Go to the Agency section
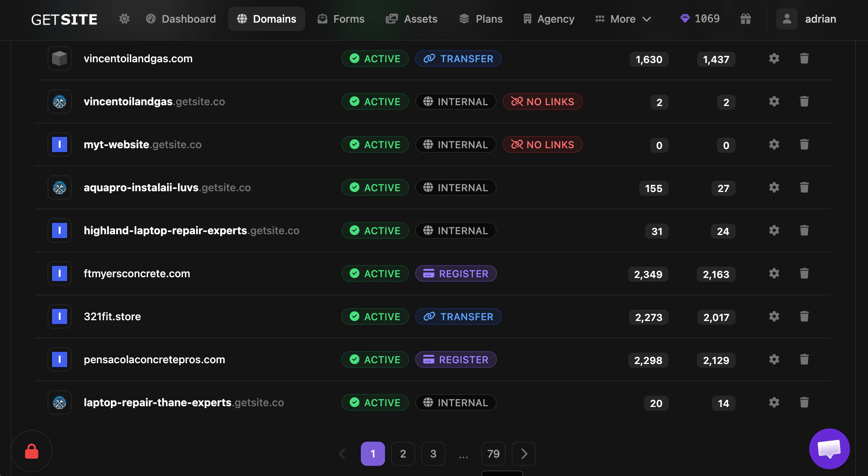This screenshot has width=868, height=476. click(x=548, y=18)
